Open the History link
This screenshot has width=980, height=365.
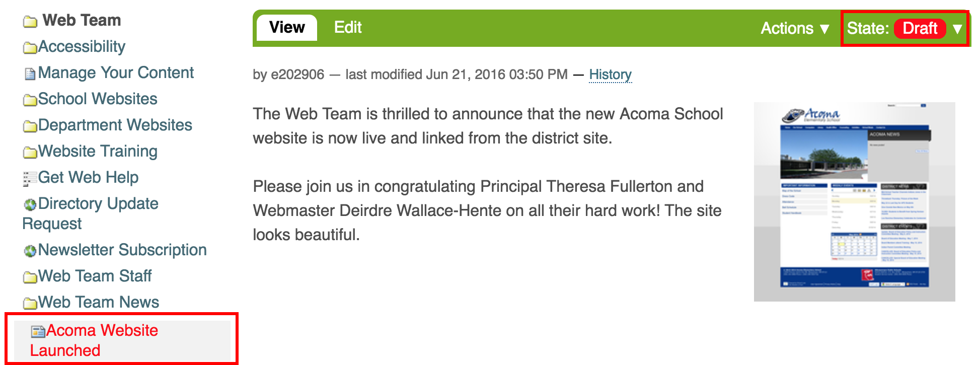pos(610,75)
